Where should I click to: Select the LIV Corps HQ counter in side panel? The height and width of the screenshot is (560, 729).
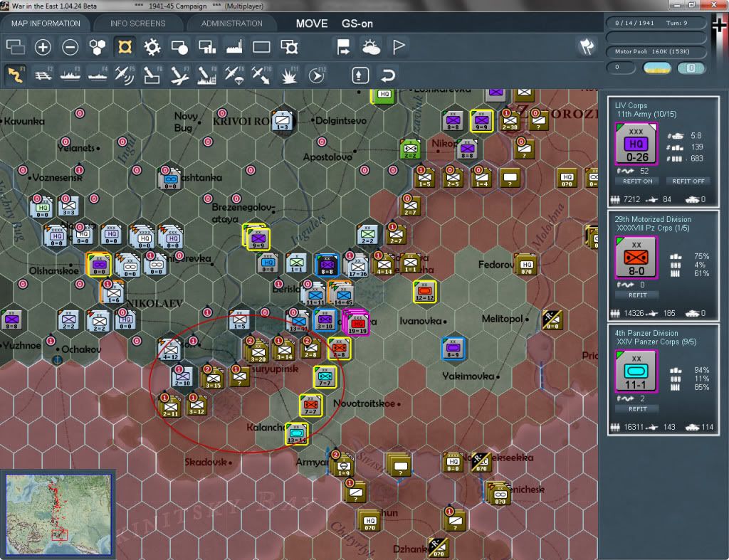point(636,144)
